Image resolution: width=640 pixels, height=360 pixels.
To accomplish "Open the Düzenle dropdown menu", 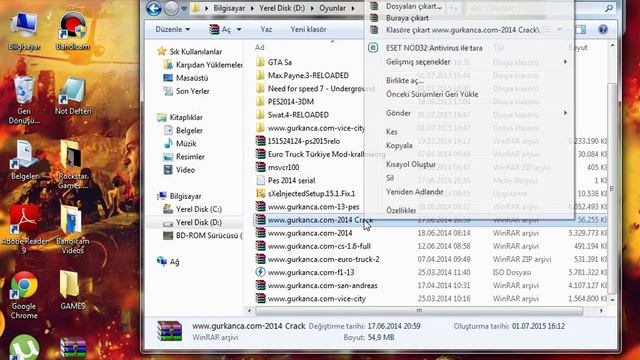I will (x=173, y=29).
